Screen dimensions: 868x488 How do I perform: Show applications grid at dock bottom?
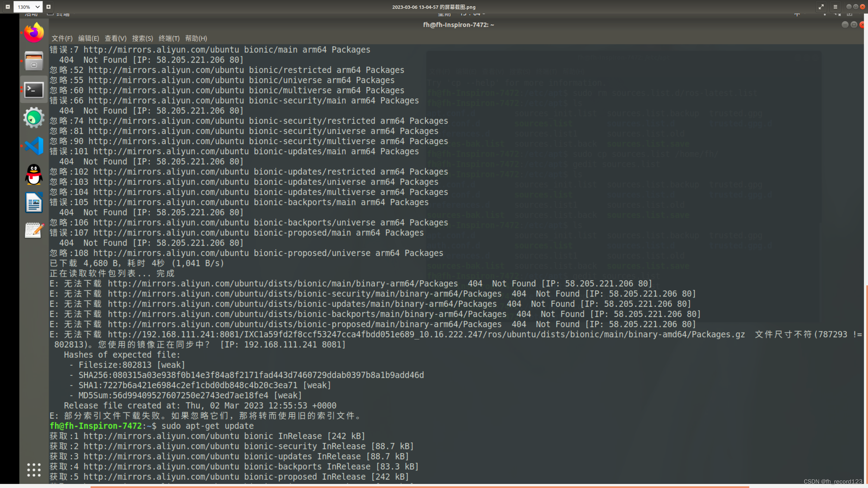tap(34, 470)
